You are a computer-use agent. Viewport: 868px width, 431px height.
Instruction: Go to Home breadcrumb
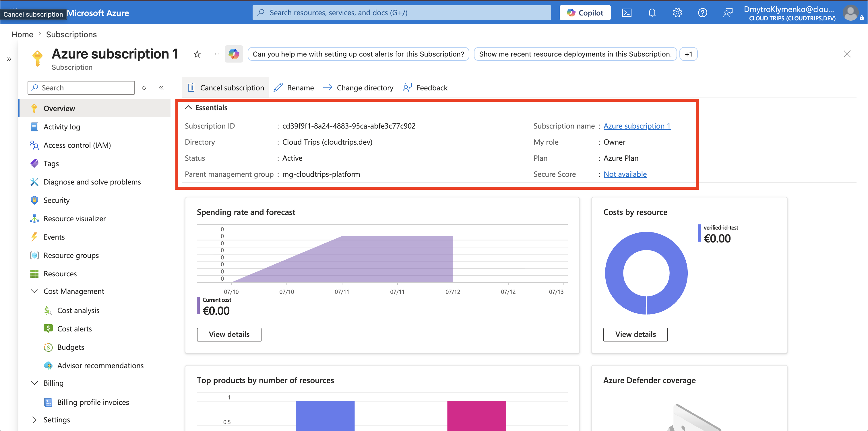[22, 34]
